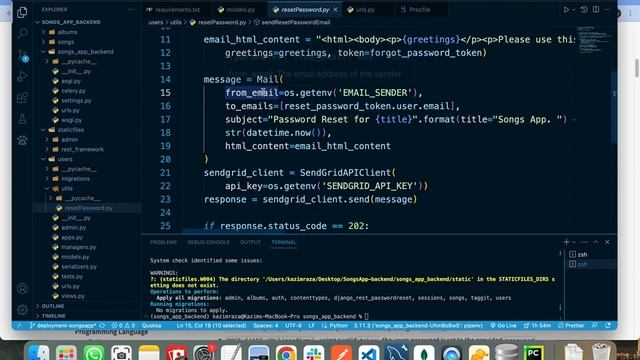Click Quokka status bar item
Viewport: 640px width, 360px height.
click(x=151, y=326)
